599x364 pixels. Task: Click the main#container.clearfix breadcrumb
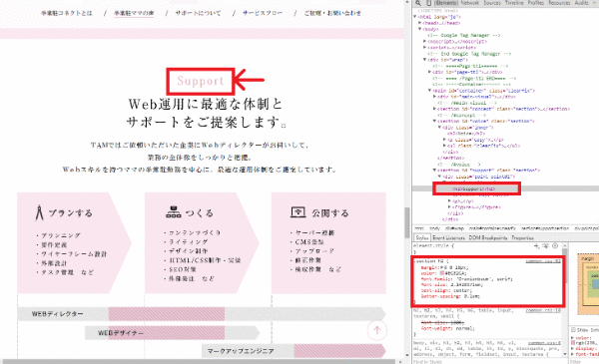pyautogui.click(x=492, y=228)
